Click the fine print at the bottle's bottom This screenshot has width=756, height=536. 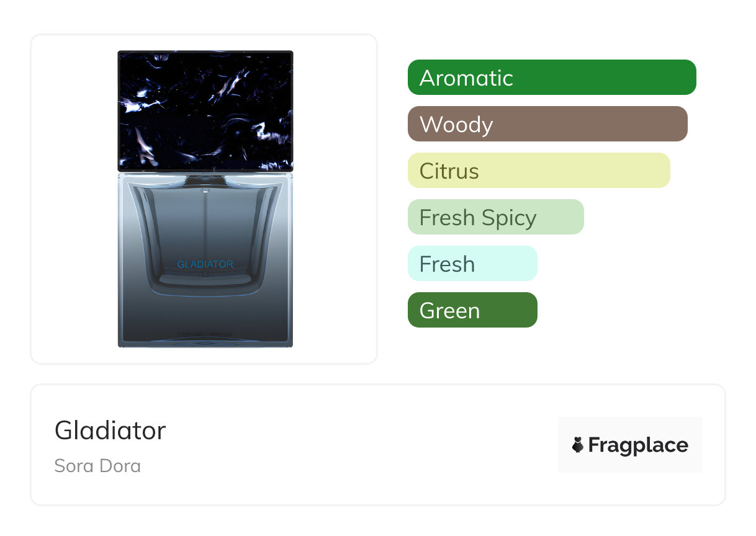(205, 335)
